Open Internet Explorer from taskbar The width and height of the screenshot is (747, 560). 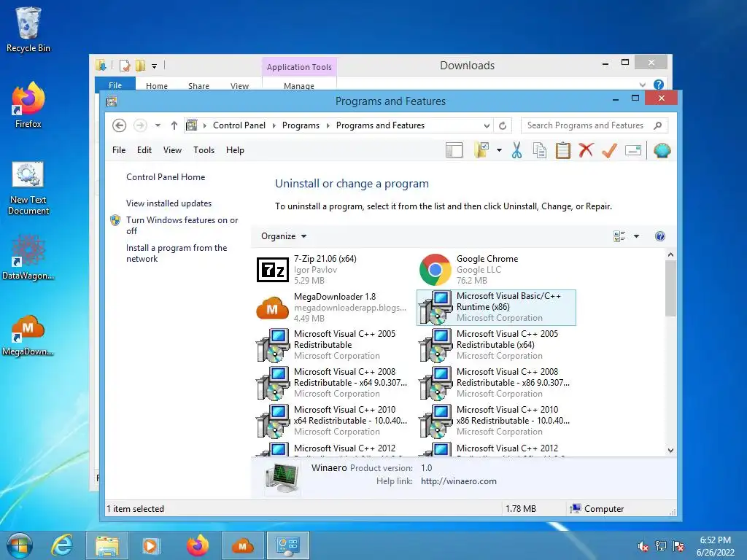click(62, 545)
